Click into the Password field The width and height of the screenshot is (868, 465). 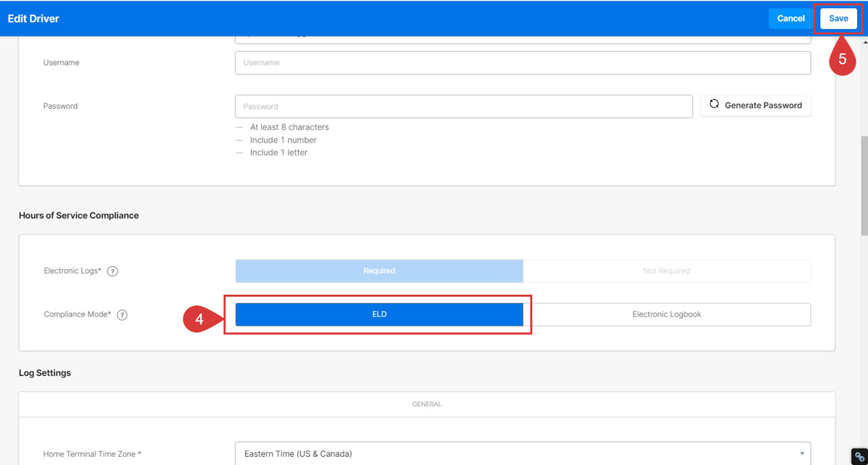click(463, 106)
